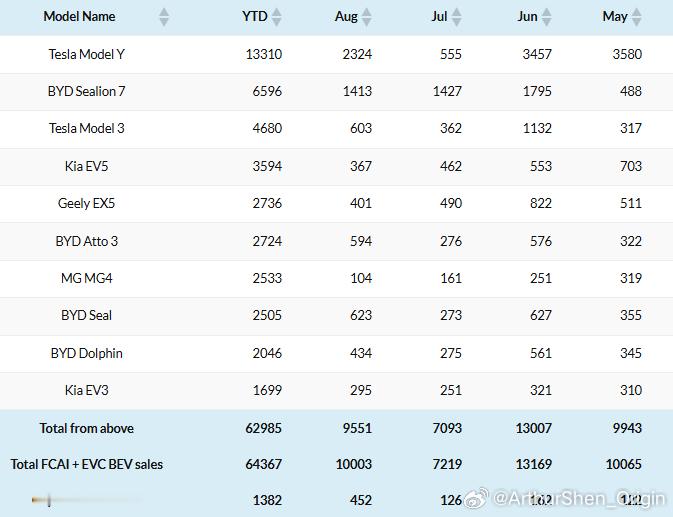This screenshot has width=673, height=517.
Task: Click the YTD column sort arrows
Action: (x=277, y=17)
